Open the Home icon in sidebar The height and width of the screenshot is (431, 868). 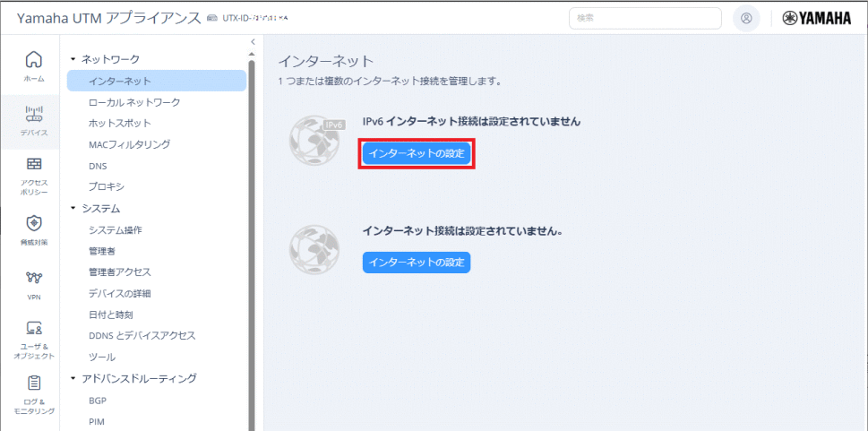(x=33, y=61)
